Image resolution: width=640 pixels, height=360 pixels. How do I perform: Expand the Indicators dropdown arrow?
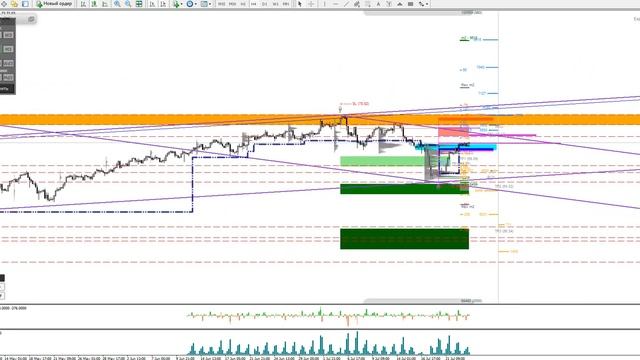[181, 4]
